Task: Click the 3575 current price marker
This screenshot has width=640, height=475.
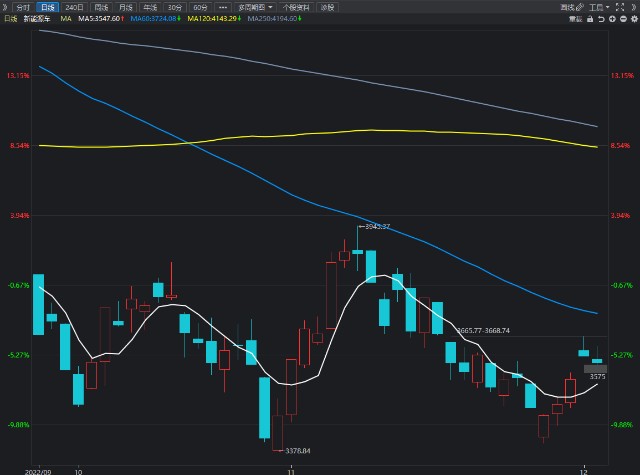Action: click(x=596, y=376)
